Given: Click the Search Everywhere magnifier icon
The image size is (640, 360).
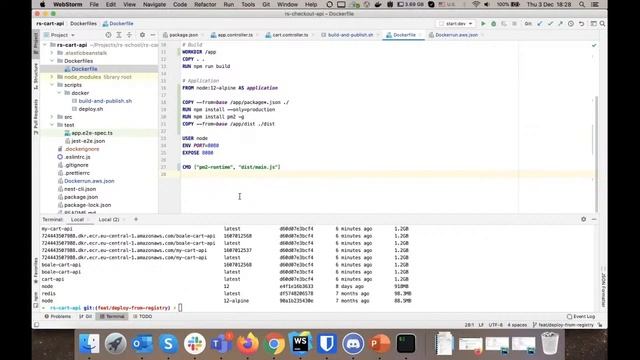Looking at the screenshot, I should pos(602,24).
